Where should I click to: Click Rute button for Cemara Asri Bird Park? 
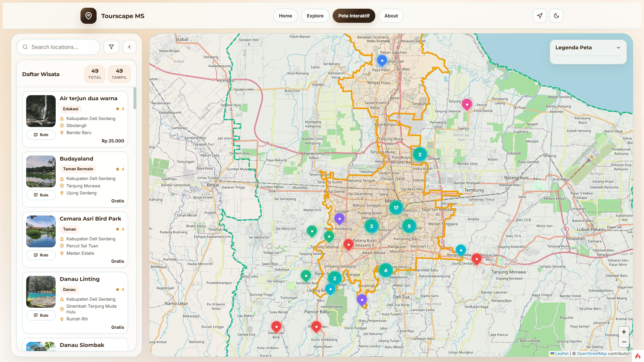[x=41, y=255]
